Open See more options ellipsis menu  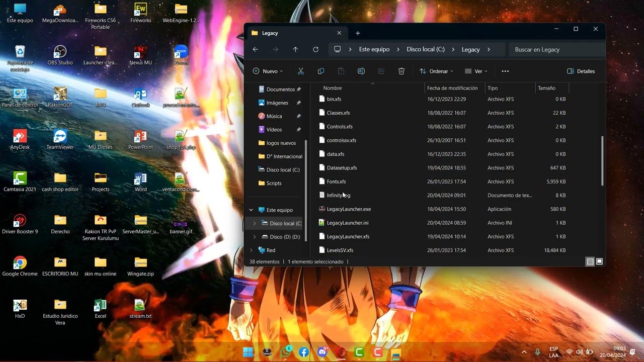point(505,71)
